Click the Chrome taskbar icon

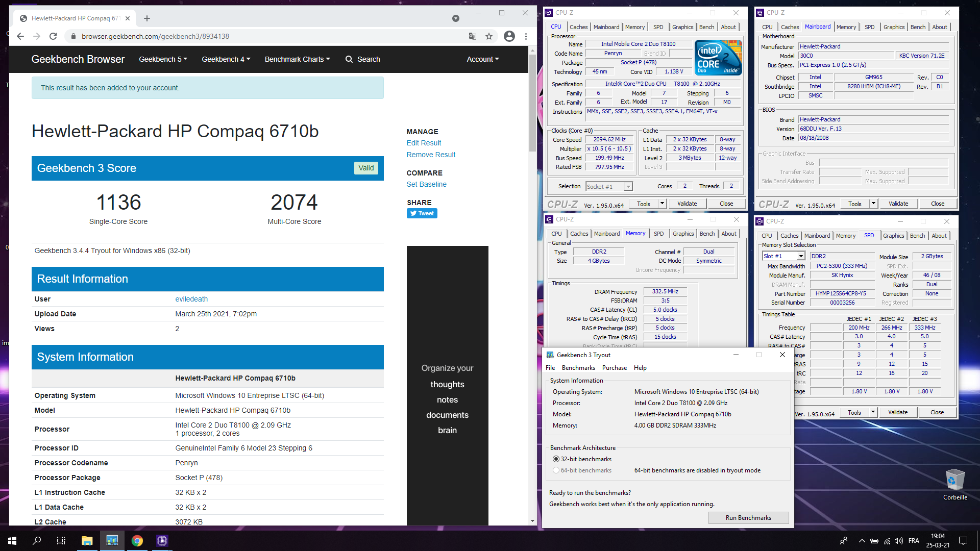point(137,541)
